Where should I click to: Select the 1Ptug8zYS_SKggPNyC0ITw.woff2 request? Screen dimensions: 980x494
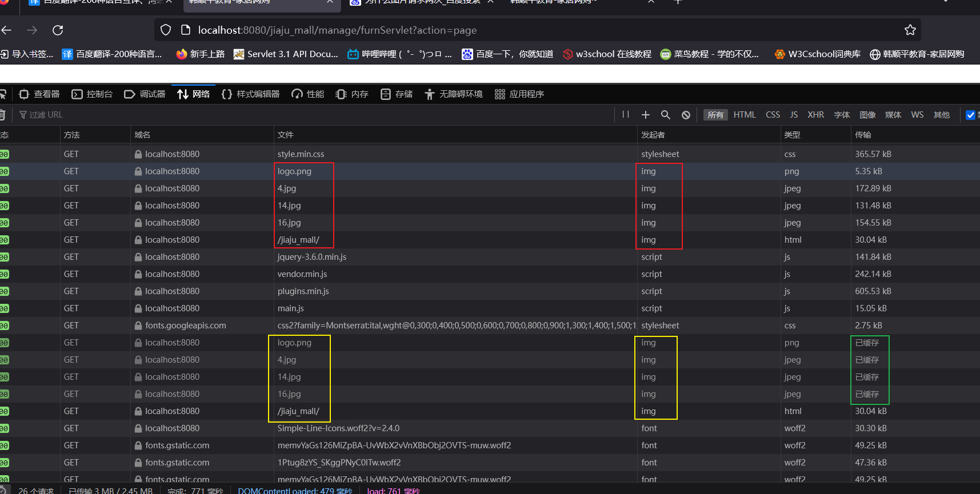click(490, 463)
